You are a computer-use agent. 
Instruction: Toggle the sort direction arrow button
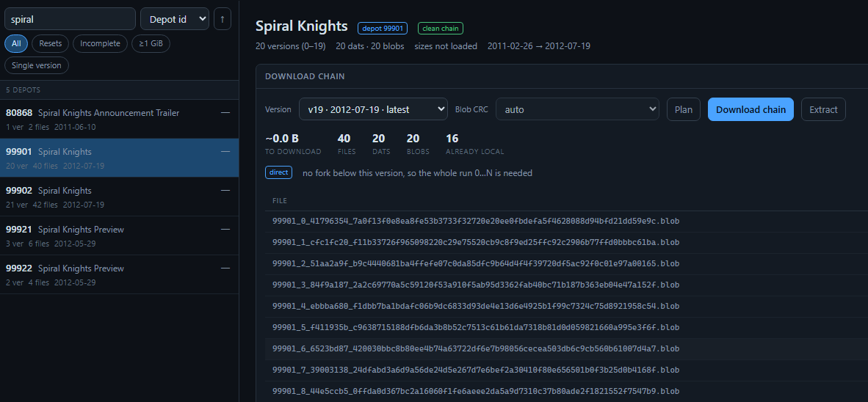pos(223,19)
